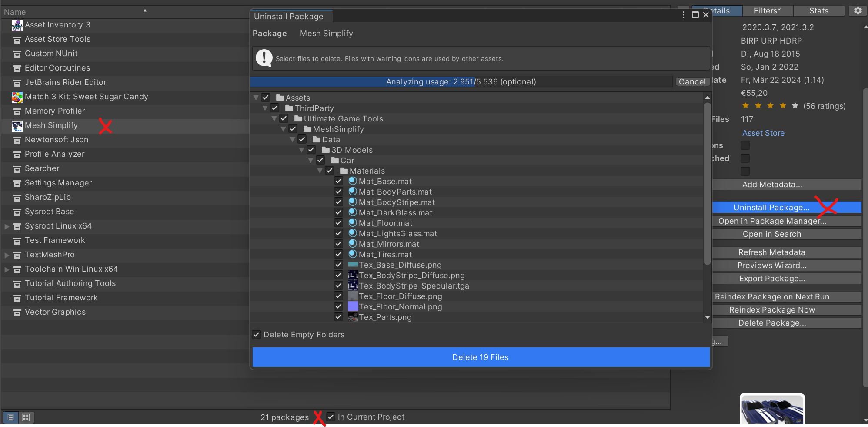Click the file tree vertical scrollbar
Image resolution: width=868 pixels, height=427 pixels.
pyautogui.click(x=708, y=183)
